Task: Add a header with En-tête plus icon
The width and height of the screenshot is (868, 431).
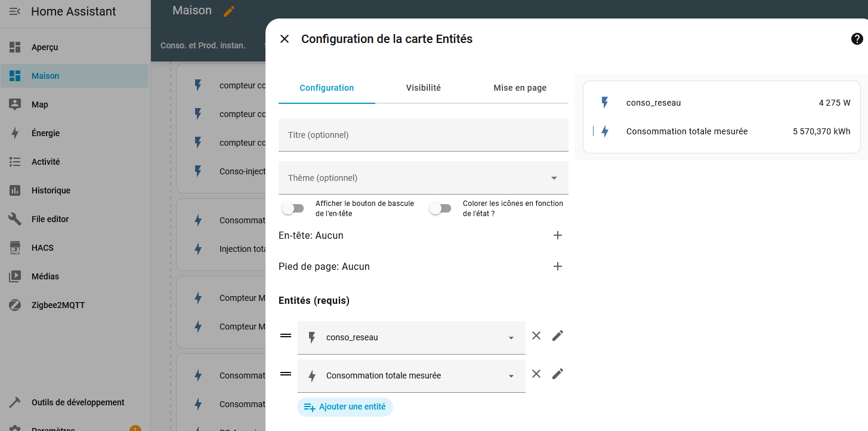Action: pos(557,235)
